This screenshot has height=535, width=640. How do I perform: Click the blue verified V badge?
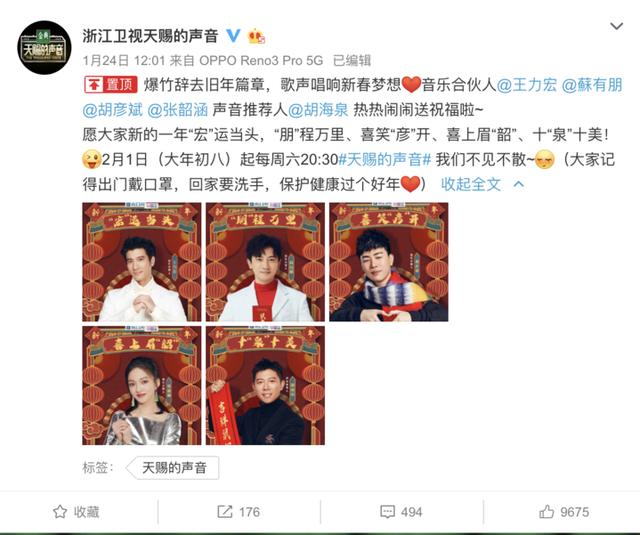pyautogui.click(x=233, y=36)
